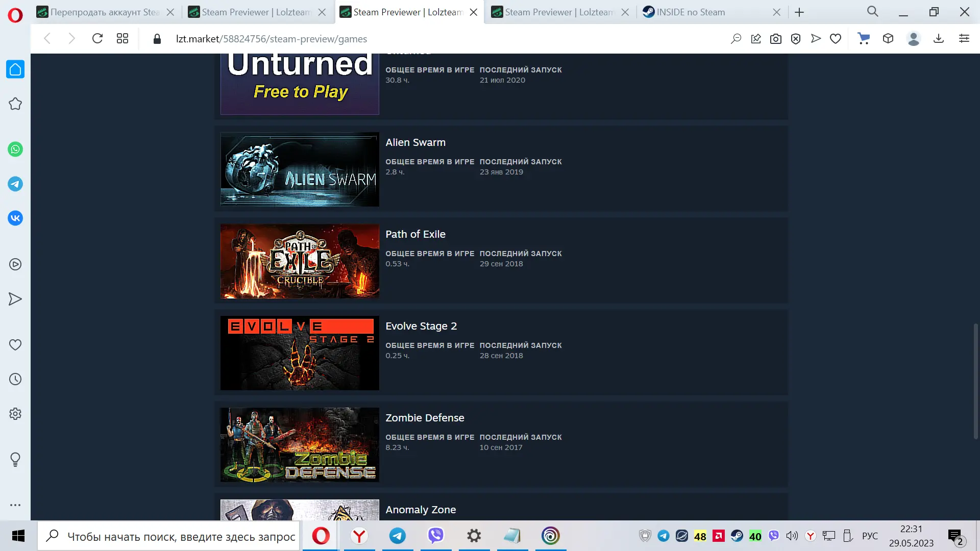
Task: Open Windows Start menu
Action: point(18,536)
